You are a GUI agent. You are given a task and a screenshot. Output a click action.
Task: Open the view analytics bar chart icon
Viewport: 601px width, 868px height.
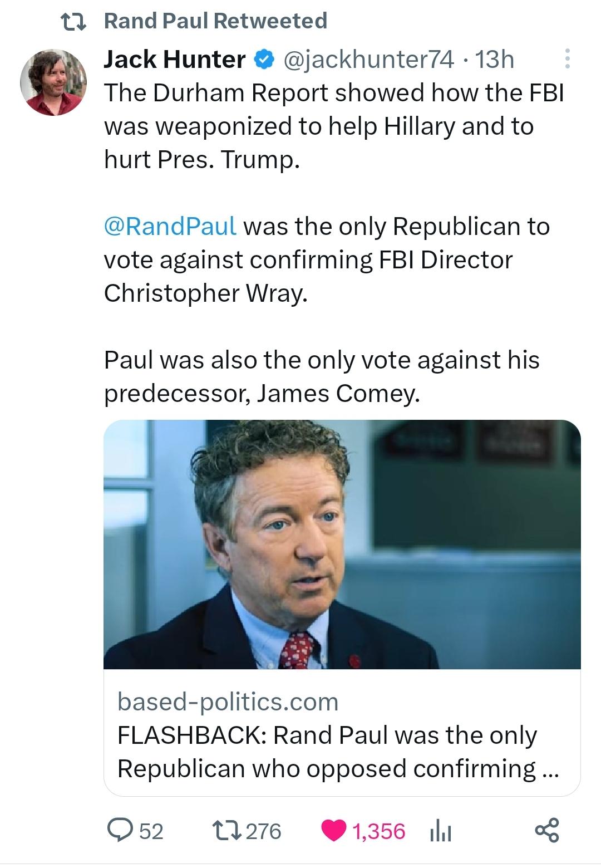(x=440, y=832)
